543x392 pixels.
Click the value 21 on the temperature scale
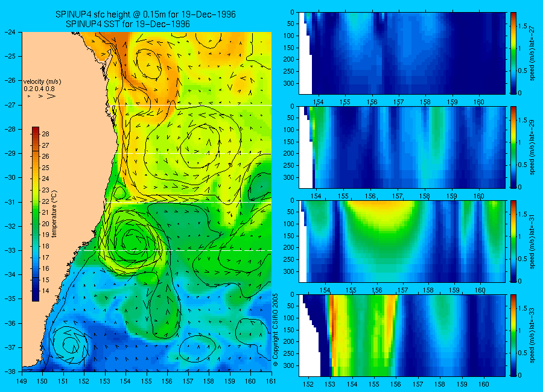(45, 212)
